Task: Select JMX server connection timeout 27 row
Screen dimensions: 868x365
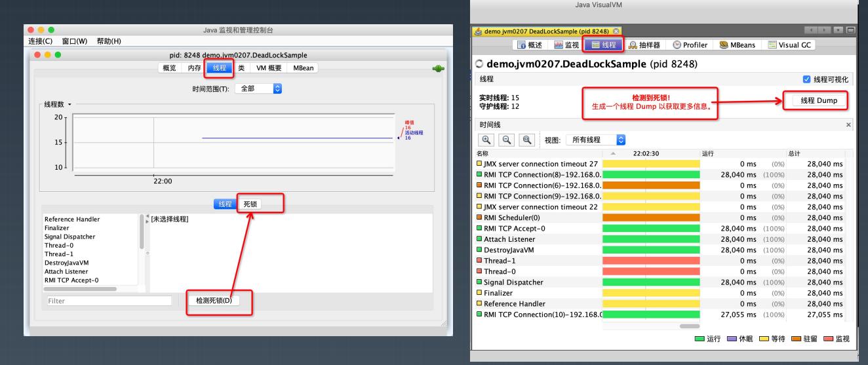Action: tap(660, 164)
